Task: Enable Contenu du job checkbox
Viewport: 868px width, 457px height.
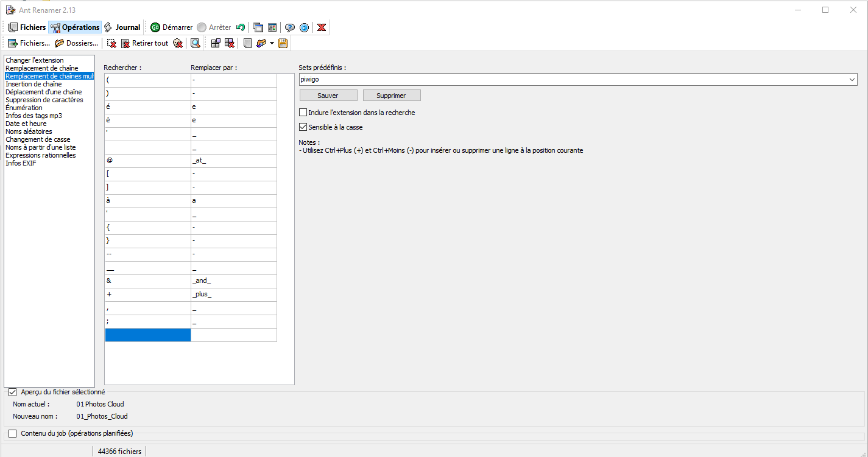Action: [x=13, y=433]
